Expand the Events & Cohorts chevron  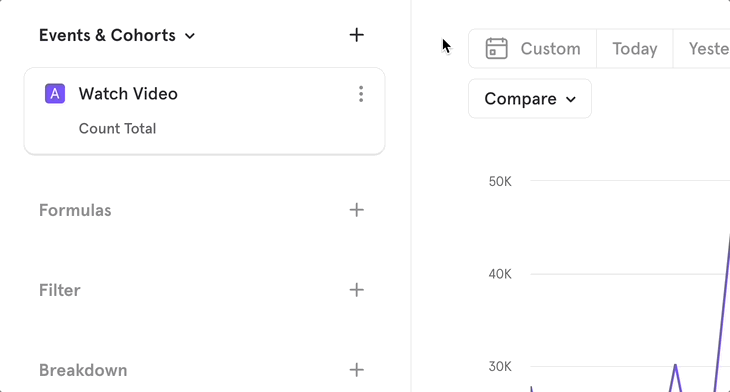(189, 36)
